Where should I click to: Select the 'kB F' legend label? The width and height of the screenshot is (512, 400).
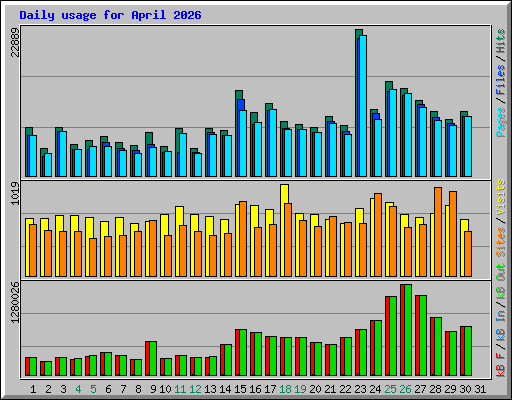(x=500, y=364)
